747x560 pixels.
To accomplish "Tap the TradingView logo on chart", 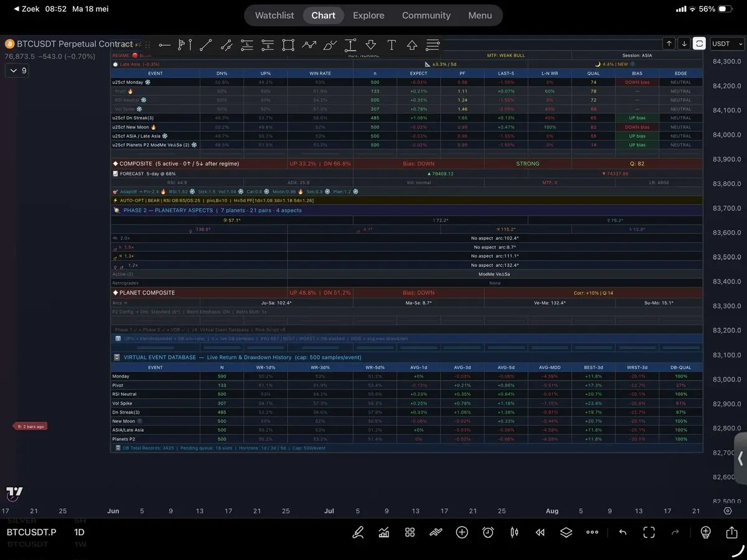I will (14, 493).
